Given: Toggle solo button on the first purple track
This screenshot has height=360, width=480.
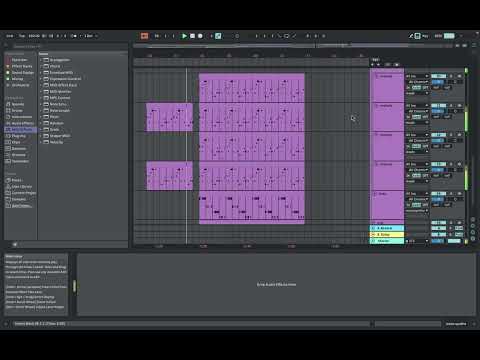Looking at the screenshot, I should tap(451, 76).
